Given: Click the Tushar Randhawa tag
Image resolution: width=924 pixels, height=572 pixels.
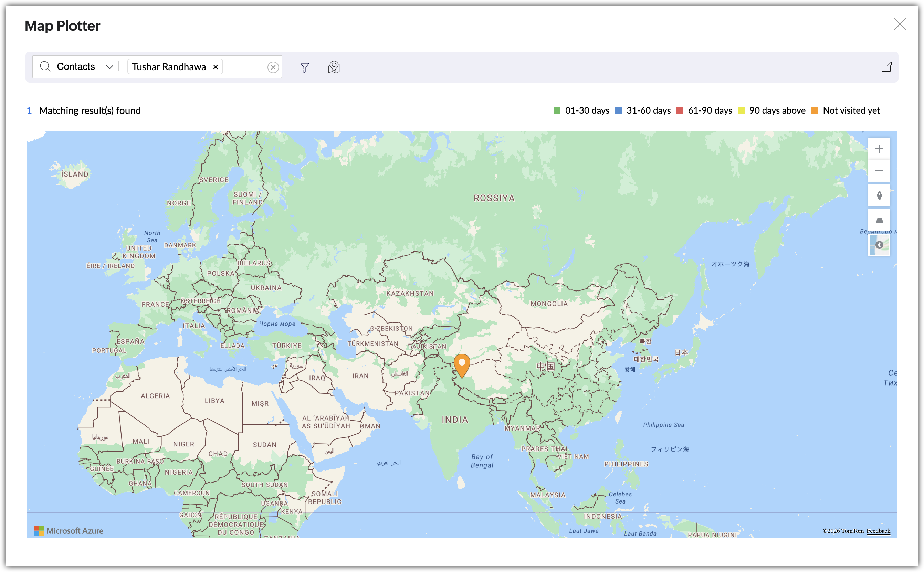Looking at the screenshot, I should 175,67.
